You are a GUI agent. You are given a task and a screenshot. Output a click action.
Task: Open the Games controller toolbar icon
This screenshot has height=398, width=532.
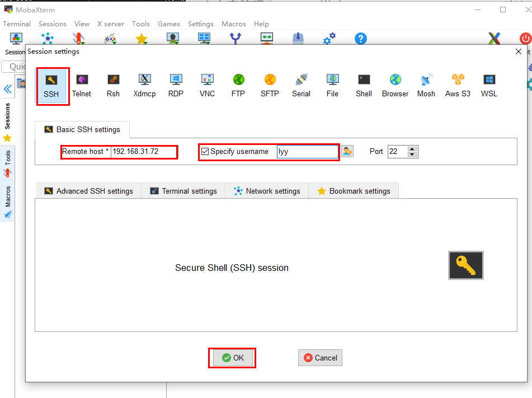pyautogui.click(x=110, y=39)
